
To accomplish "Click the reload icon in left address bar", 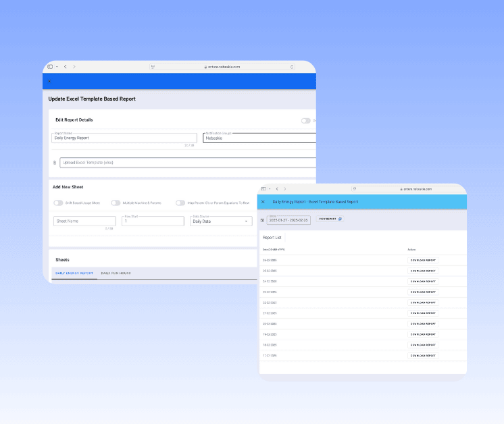I will (292, 67).
